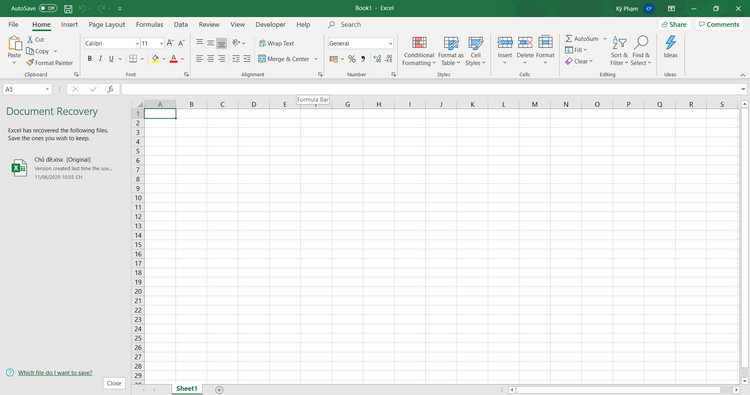Toggle Align Left
Viewport: 750px width, 395px height.
point(199,59)
